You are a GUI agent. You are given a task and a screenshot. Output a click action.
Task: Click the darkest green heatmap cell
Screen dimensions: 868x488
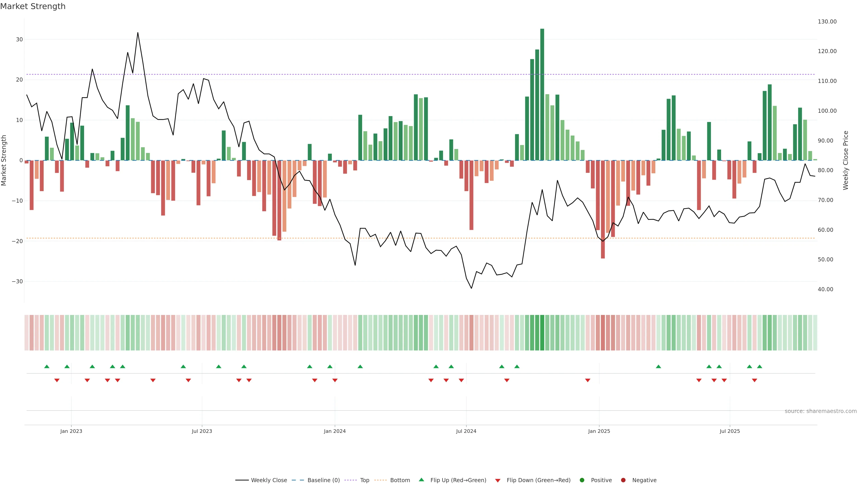coord(542,332)
